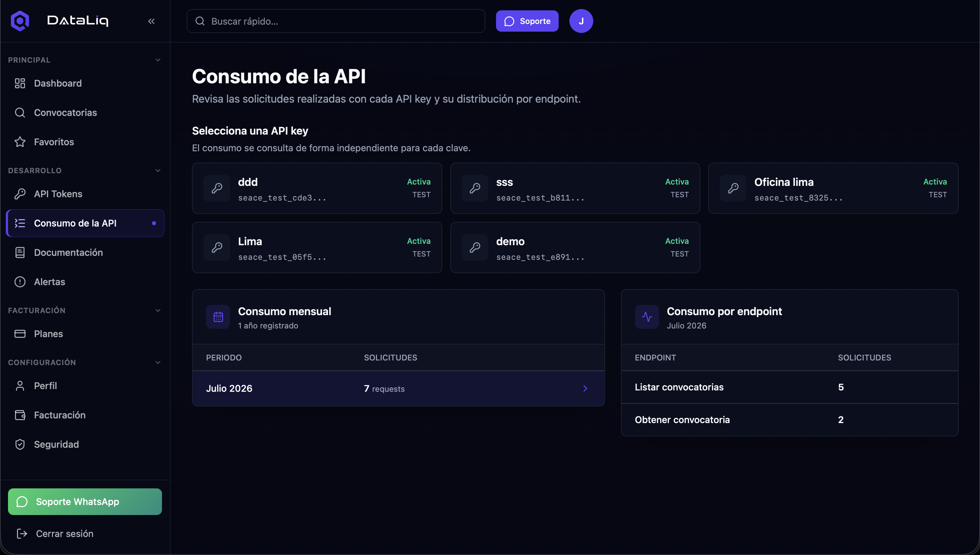Viewport: 980px width, 555px height.
Task: Click the chat bubble icon on Soporte button
Action: pos(509,21)
